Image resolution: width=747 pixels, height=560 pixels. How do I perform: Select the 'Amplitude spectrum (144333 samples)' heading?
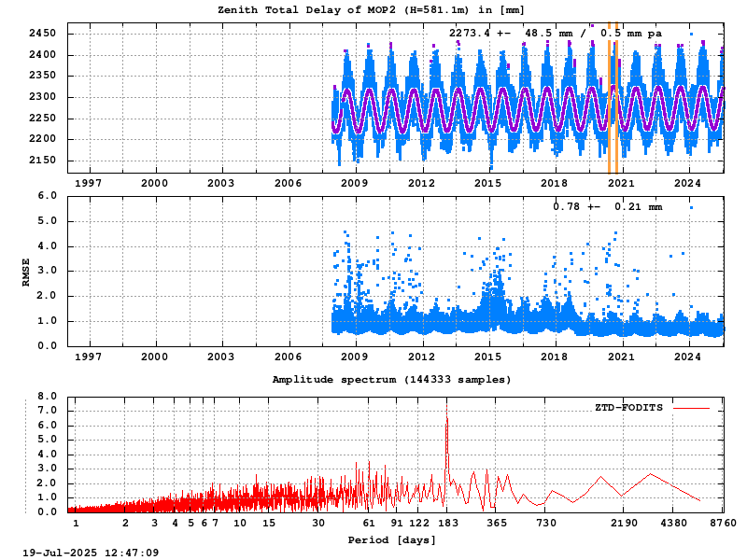pyautogui.click(x=391, y=380)
